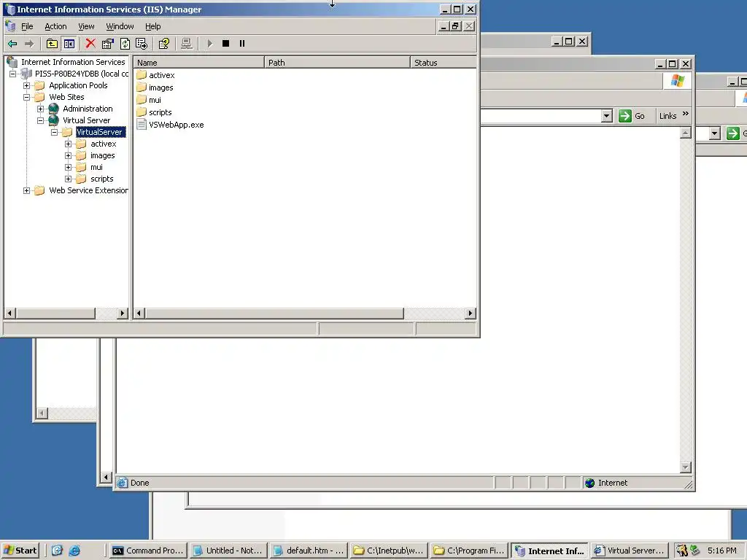Toggle Show/Hide Console Tree icon
This screenshot has height=560, width=747.
pos(69,44)
